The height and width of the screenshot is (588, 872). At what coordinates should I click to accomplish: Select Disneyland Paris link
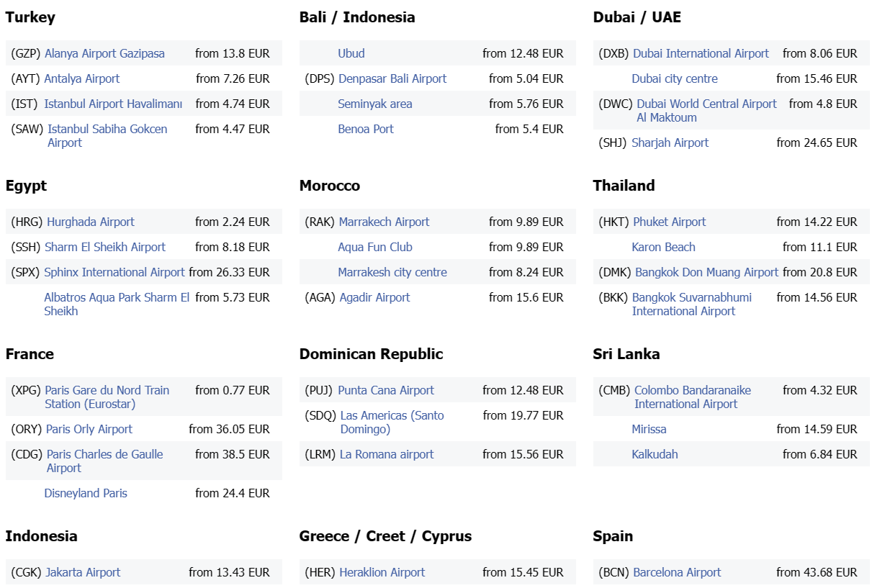point(86,493)
